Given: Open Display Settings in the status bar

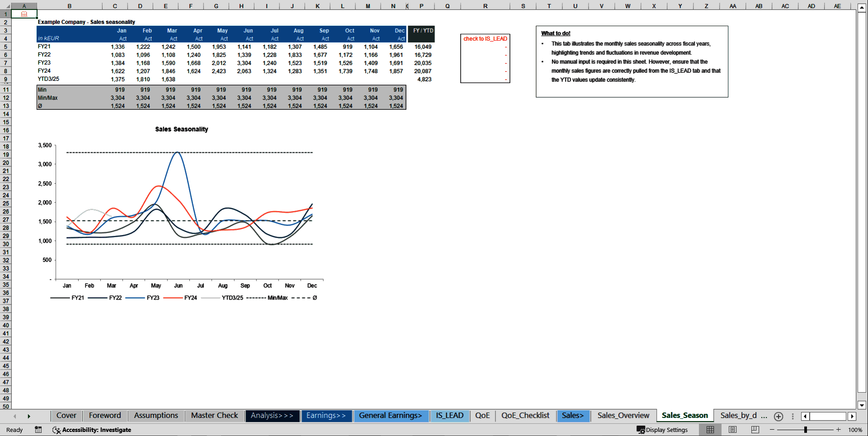Looking at the screenshot, I should pos(663,430).
